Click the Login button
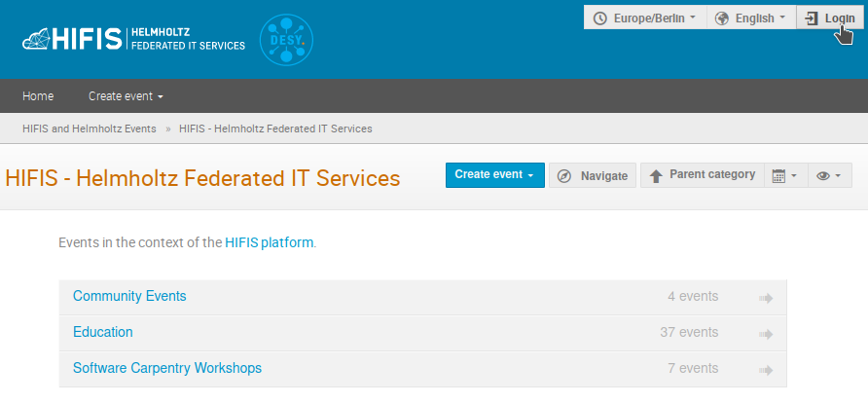Viewport: 868px width, 404px height. coord(830,18)
